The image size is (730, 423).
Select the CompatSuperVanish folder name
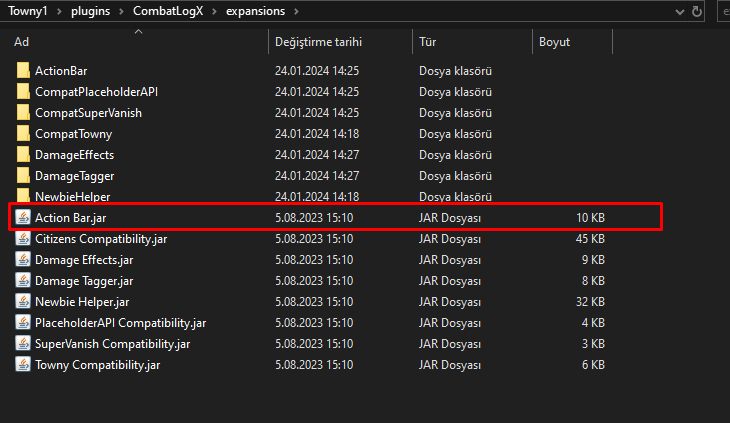[x=88, y=113]
